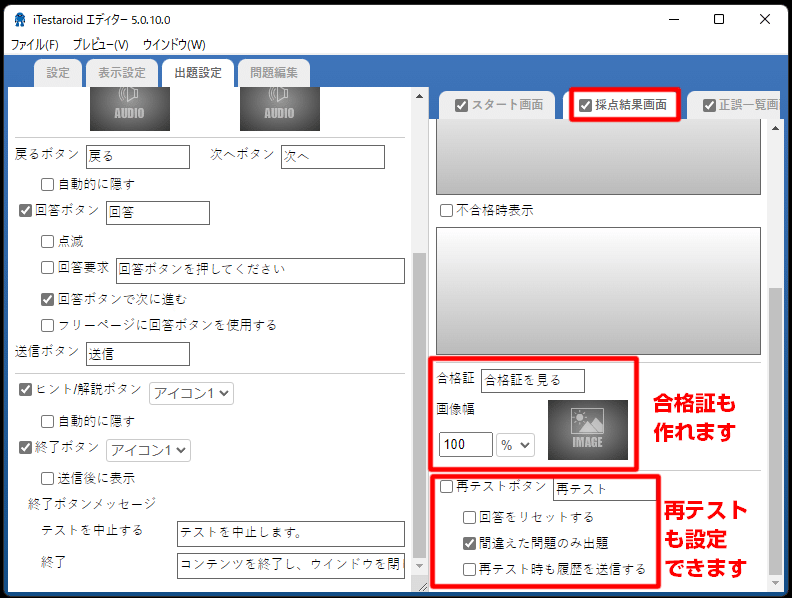Click the upper gray message box

[x=599, y=157]
